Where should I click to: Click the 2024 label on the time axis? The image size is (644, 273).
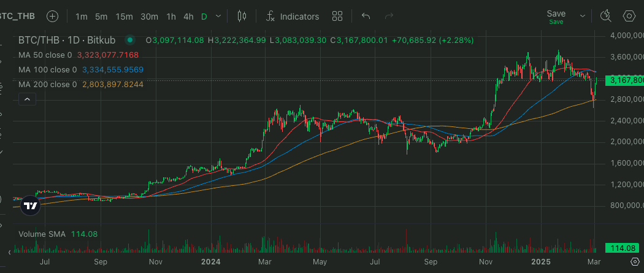tap(211, 262)
